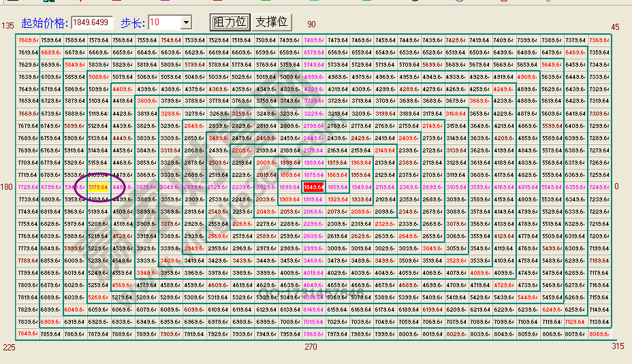Click cell 1899.64 left of center cell

coord(289,186)
